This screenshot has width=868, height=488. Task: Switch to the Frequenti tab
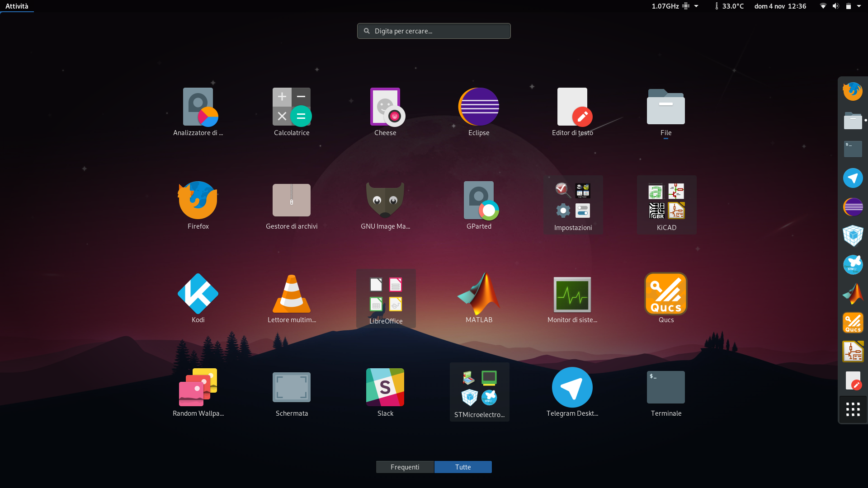click(x=405, y=467)
